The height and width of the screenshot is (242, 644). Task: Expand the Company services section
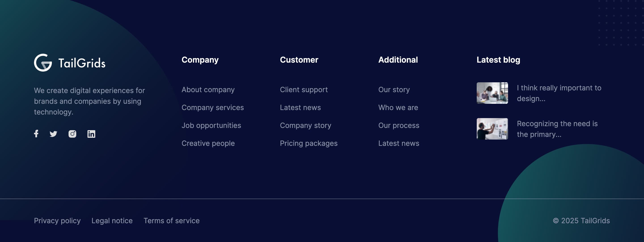click(x=213, y=108)
